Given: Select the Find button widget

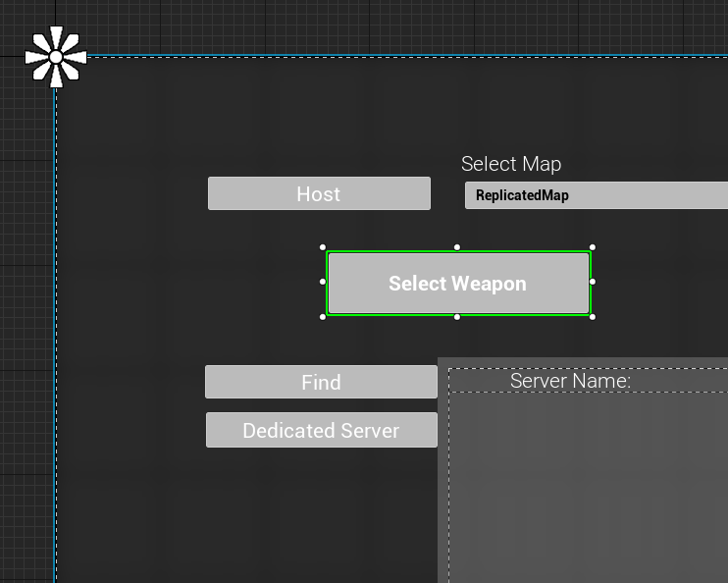Looking at the screenshot, I should (321, 382).
